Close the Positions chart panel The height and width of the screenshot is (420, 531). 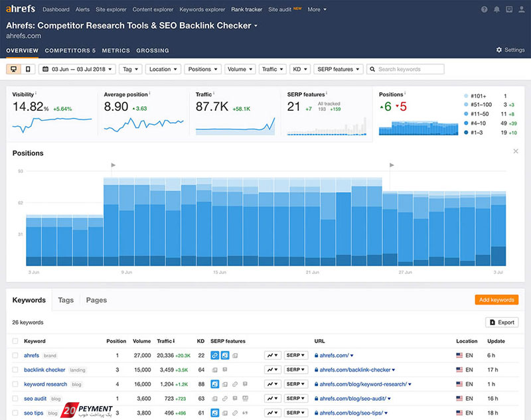[x=516, y=151]
